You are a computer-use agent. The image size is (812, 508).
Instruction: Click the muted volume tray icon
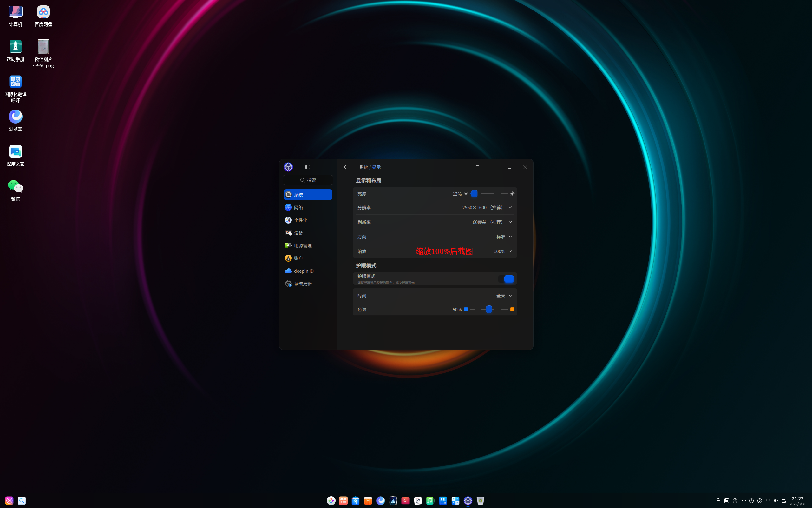point(776,501)
